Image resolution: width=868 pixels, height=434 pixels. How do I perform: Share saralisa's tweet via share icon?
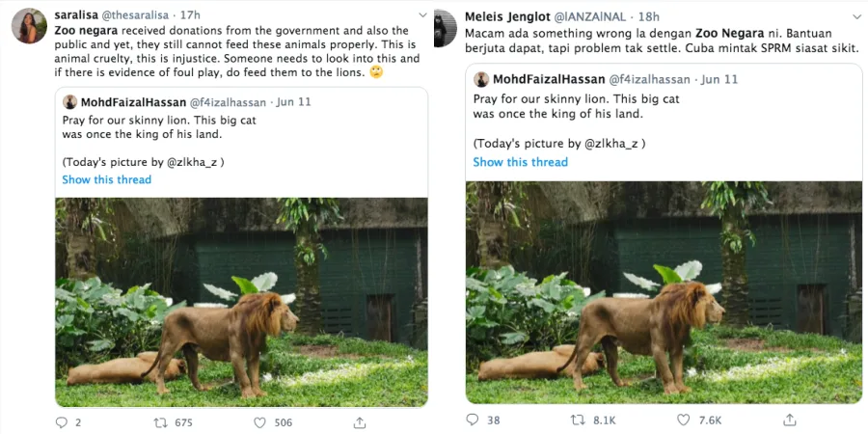[359, 422]
